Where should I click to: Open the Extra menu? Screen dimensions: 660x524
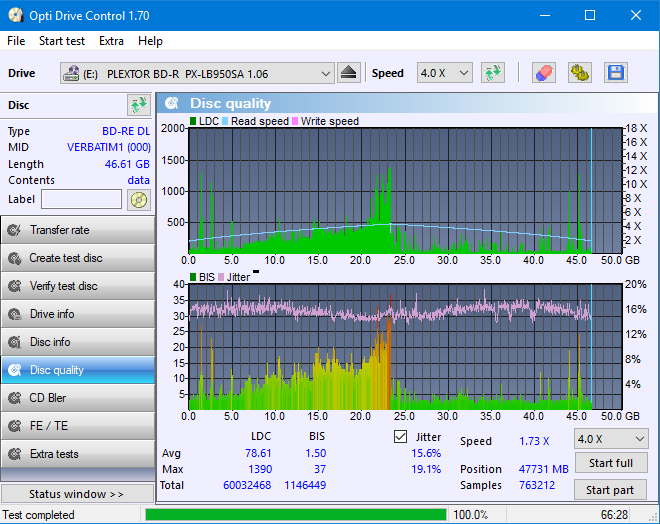111,41
